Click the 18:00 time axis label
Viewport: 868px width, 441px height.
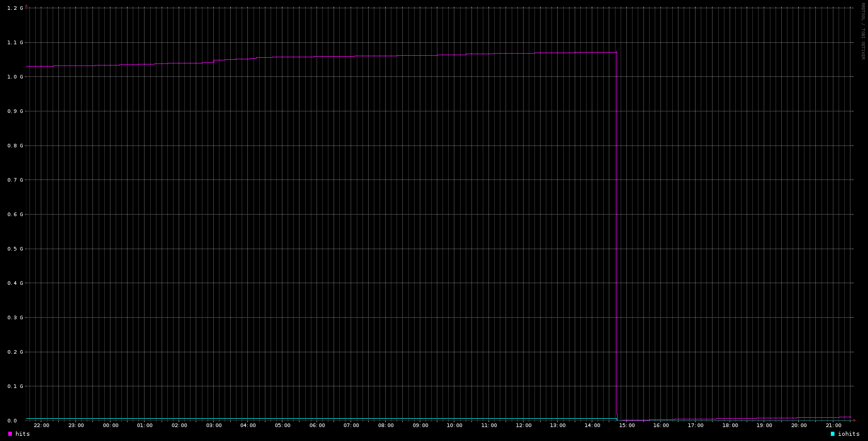pyautogui.click(x=730, y=426)
